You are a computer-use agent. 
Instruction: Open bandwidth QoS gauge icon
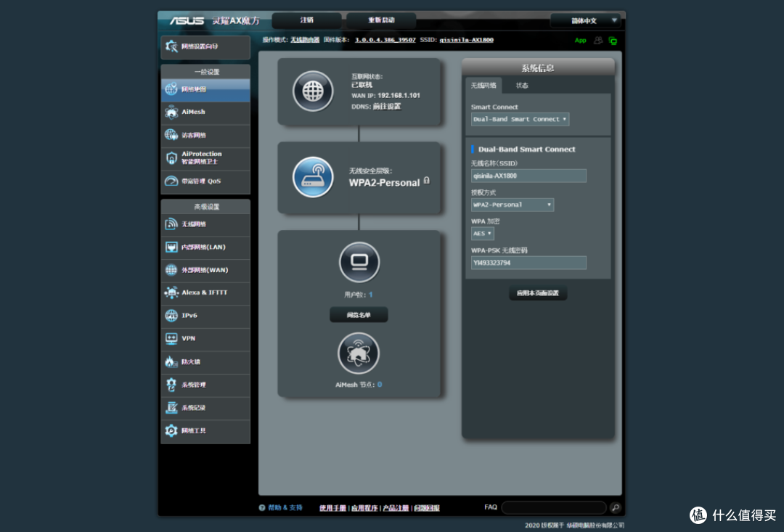[171, 181]
